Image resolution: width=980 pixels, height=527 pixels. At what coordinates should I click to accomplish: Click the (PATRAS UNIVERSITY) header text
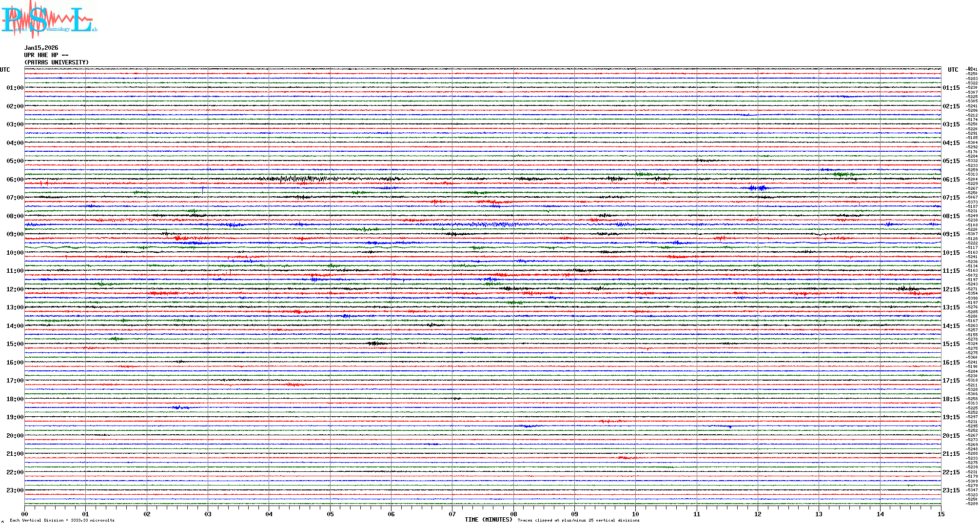pos(57,62)
